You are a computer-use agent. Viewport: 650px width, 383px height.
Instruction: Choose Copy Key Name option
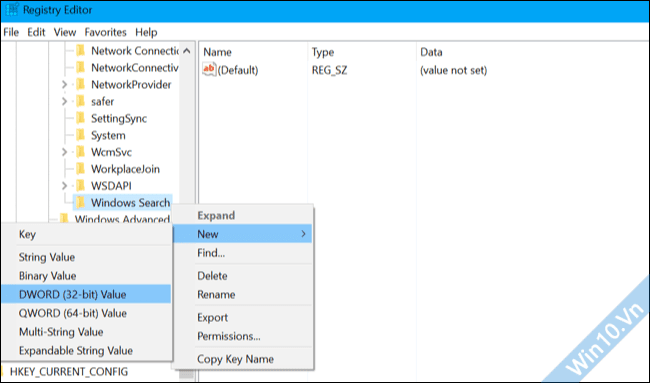tap(235, 359)
